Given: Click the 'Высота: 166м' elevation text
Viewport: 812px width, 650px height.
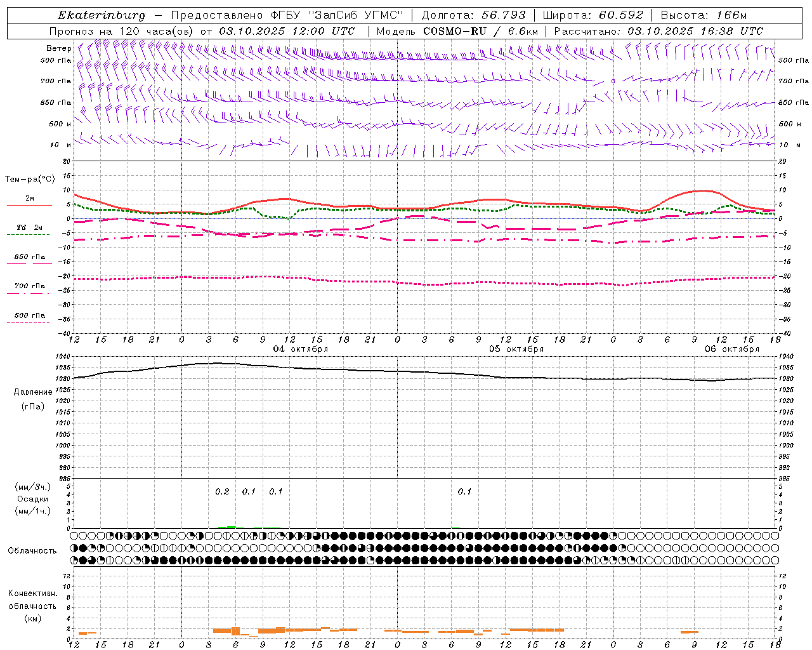Looking at the screenshot, I should pyautogui.click(x=704, y=15).
